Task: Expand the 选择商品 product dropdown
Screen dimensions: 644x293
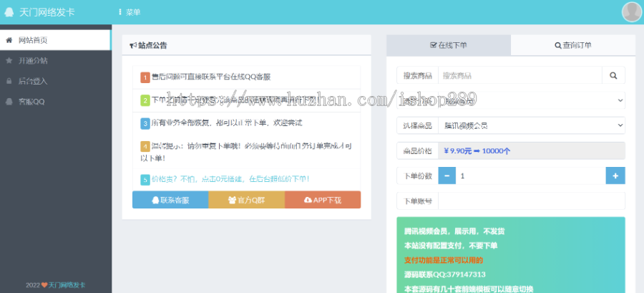Action: (x=531, y=125)
